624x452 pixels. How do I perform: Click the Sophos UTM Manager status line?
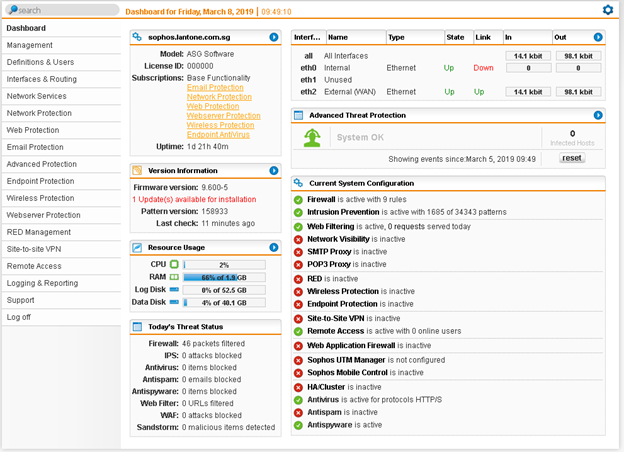pyautogui.click(x=376, y=360)
